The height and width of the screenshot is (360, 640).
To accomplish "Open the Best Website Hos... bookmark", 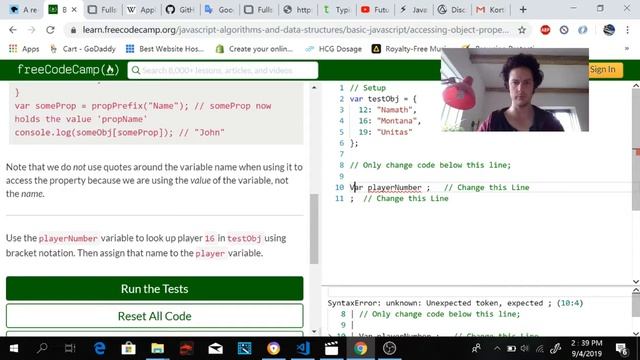I will [165, 49].
